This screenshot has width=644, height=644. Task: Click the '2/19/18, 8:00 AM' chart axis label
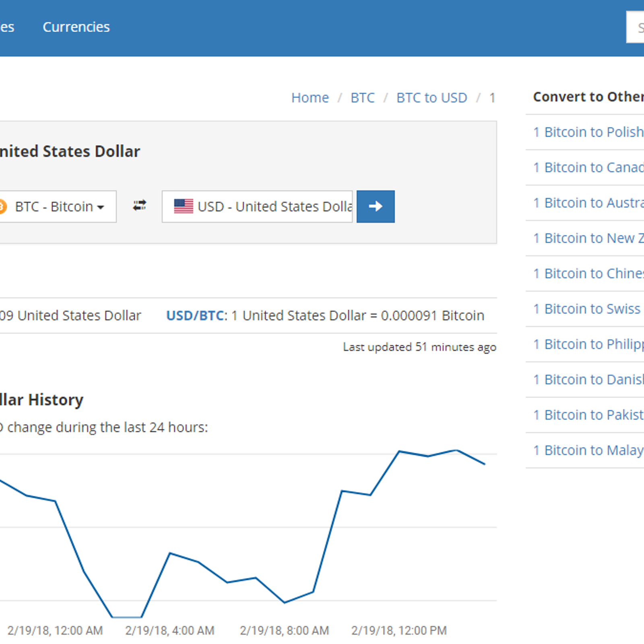(284, 630)
